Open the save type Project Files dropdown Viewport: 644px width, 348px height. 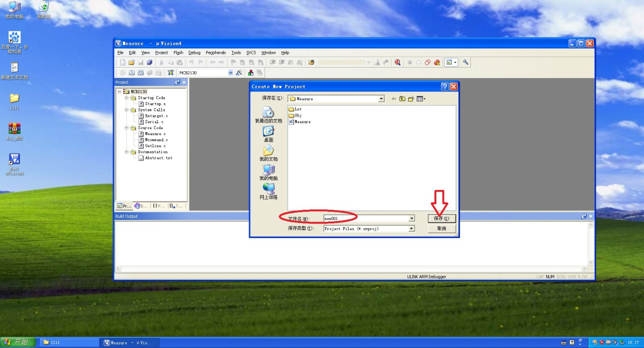click(411, 229)
